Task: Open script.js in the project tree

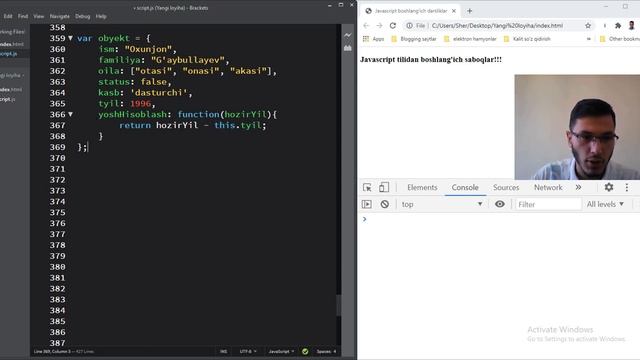Action: tap(8, 99)
